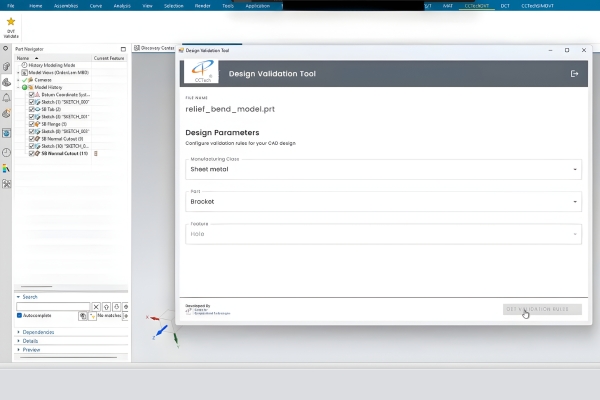This screenshot has height=400, width=600.
Task: Toggle SB Normal Cutout (11) checkbox
Action: pos(32,153)
